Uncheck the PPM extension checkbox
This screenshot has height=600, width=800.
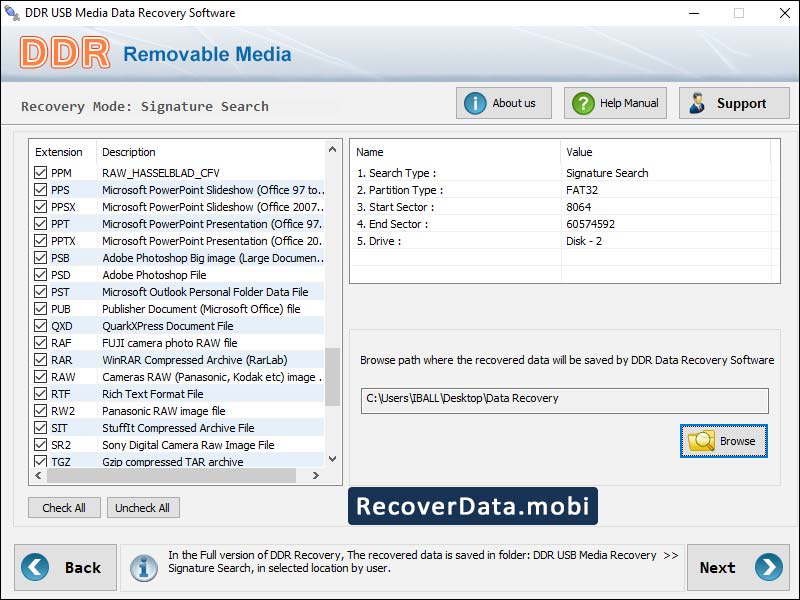point(40,172)
